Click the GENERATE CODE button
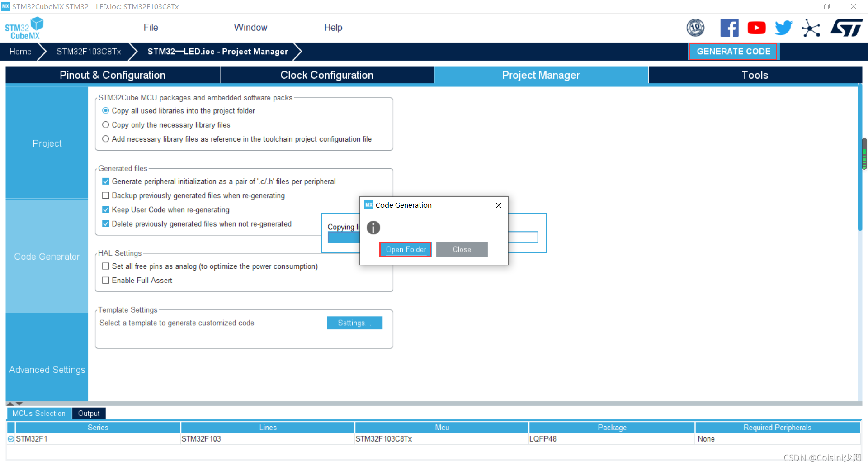The height and width of the screenshot is (466, 868). click(x=733, y=52)
